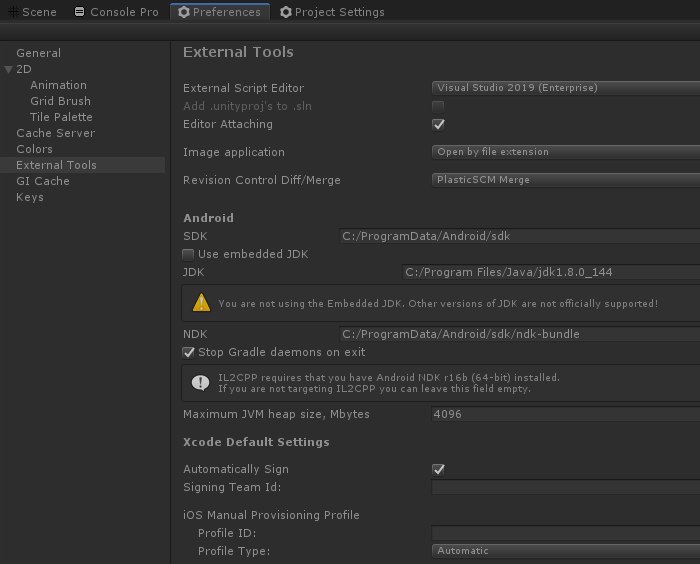This screenshot has height=564, width=700.
Task: Click the JDK warning triangle icon
Action: (x=201, y=303)
